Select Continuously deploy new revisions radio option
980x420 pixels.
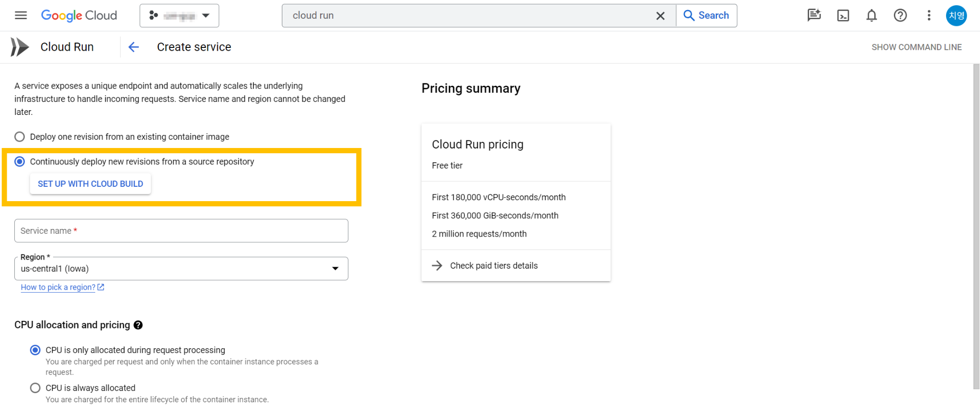[20, 161]
